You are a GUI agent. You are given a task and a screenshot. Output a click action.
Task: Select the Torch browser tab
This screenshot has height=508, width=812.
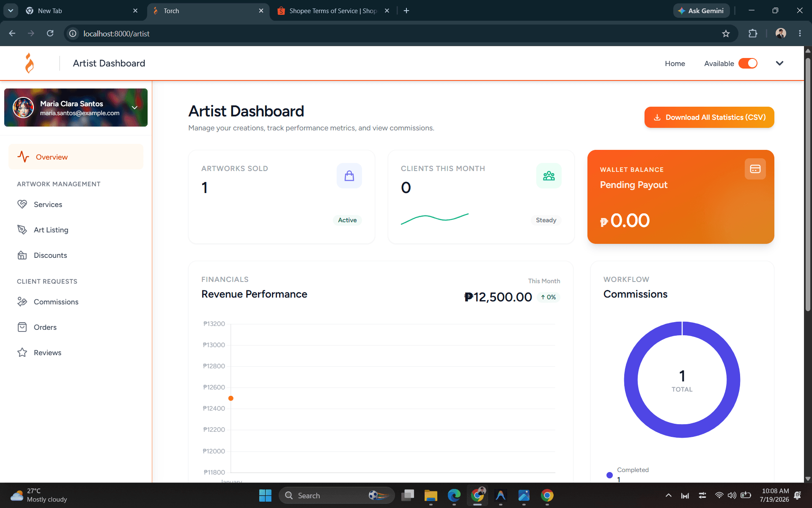pyautogui.click(x=208, y=11)
